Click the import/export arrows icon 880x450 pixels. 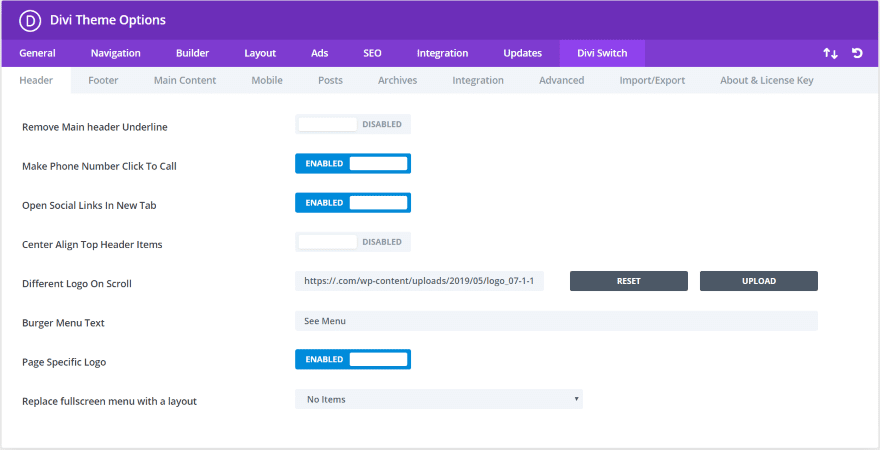pyautogui.click(x=830, y=53)
